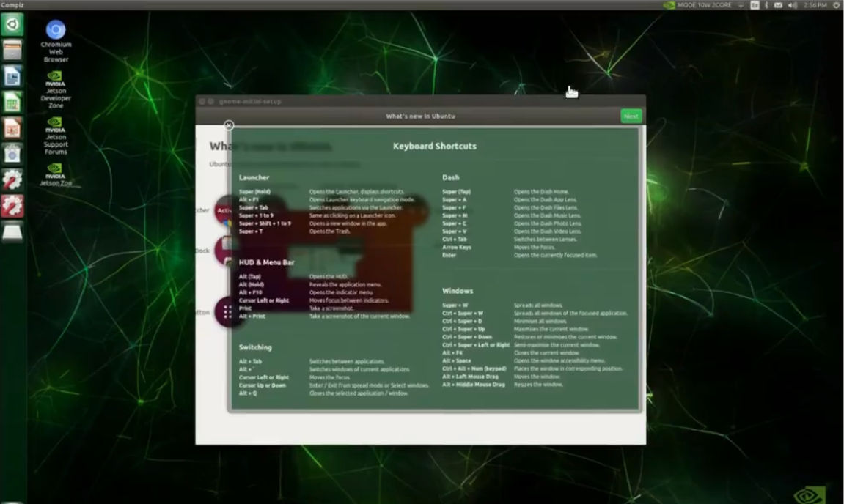Click the 'Alt + Q' shortcut text
Viewport: 844px width, 504px height.
tap(248, 393)
